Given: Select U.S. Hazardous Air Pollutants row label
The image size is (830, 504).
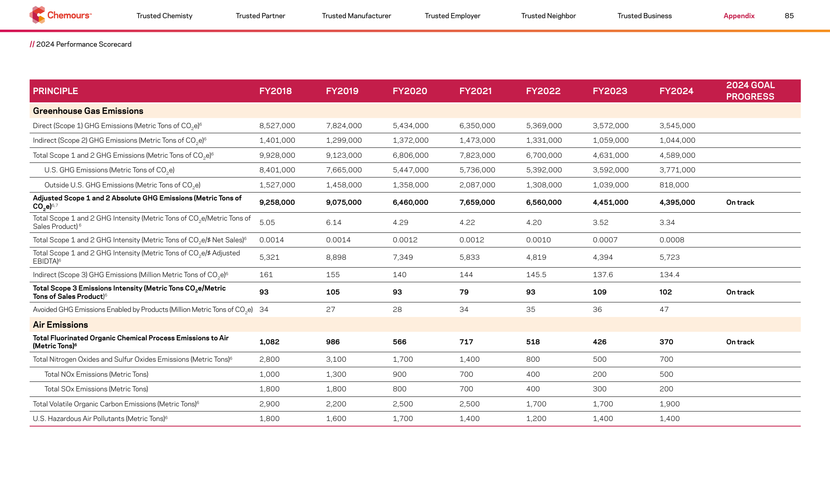Looking at the screenshot, I should pyautogui.click(x=100, y=419).
